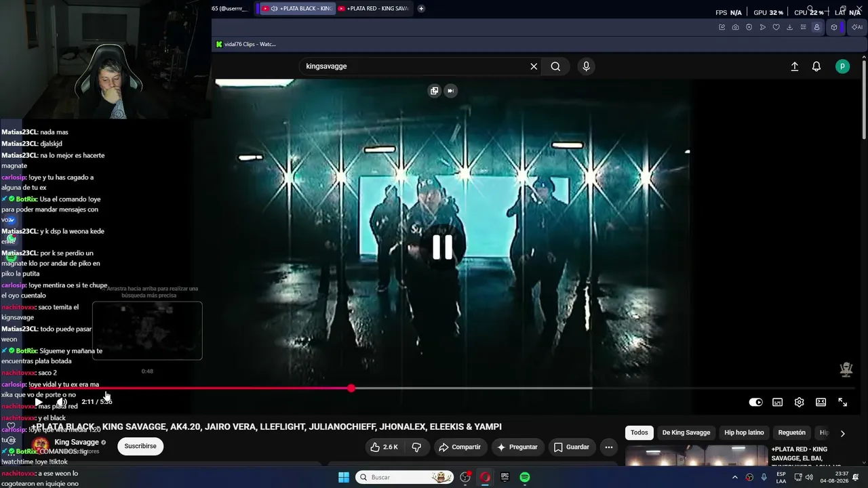Seek using the red progress bar handle
Viewport: 868px width, 488px height.
351,388
